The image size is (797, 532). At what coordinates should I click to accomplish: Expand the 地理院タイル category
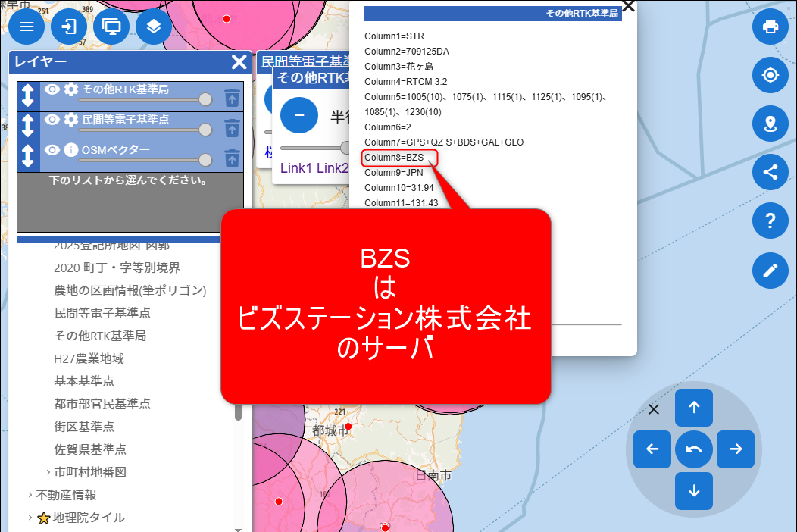[30, 518]
